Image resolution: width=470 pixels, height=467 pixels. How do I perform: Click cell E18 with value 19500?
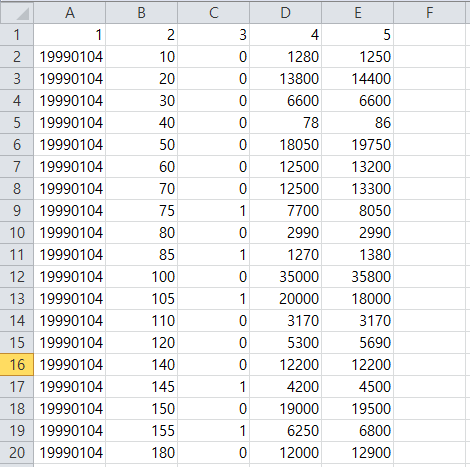click(358, 409)
